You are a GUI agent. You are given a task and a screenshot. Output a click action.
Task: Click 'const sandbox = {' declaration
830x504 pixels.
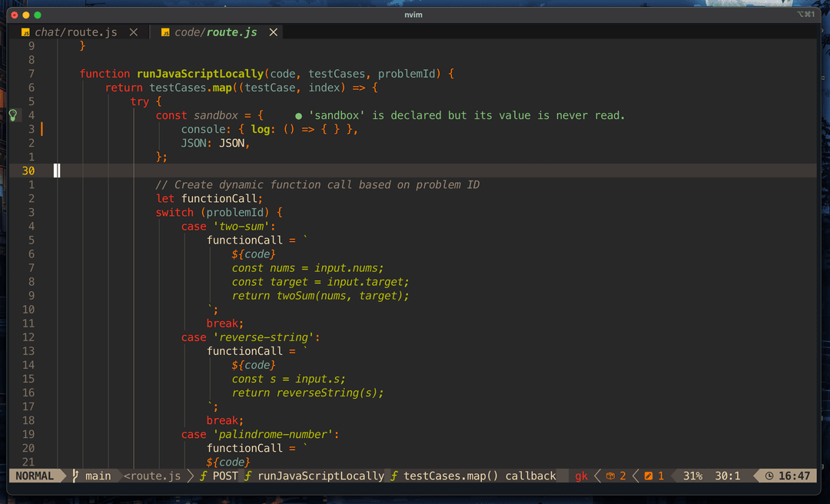click(209, 115)
